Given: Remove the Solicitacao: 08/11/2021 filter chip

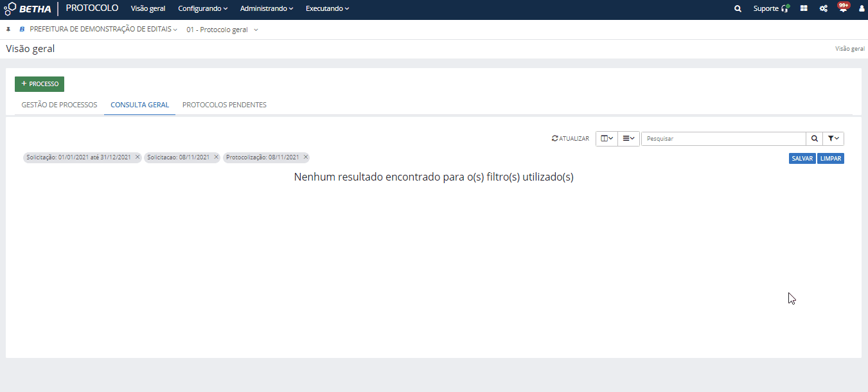Looking at the screenshot, I should coord(216,157).
